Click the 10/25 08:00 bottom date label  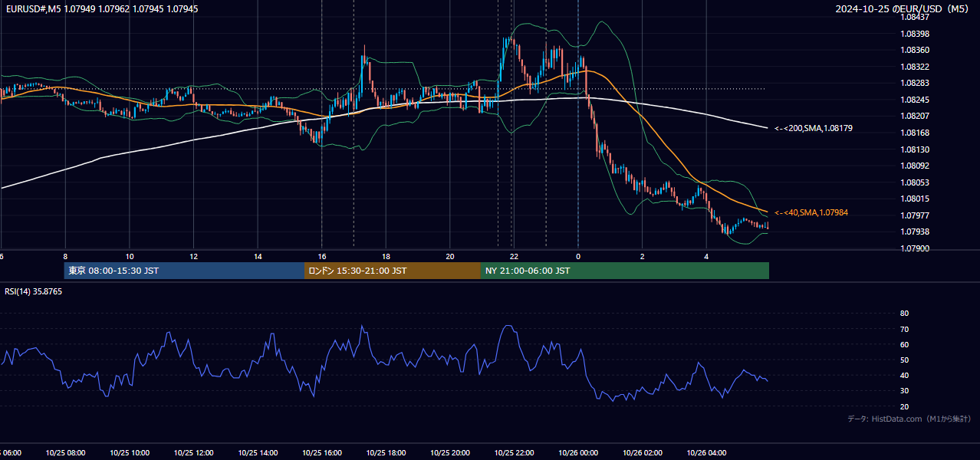65,453
